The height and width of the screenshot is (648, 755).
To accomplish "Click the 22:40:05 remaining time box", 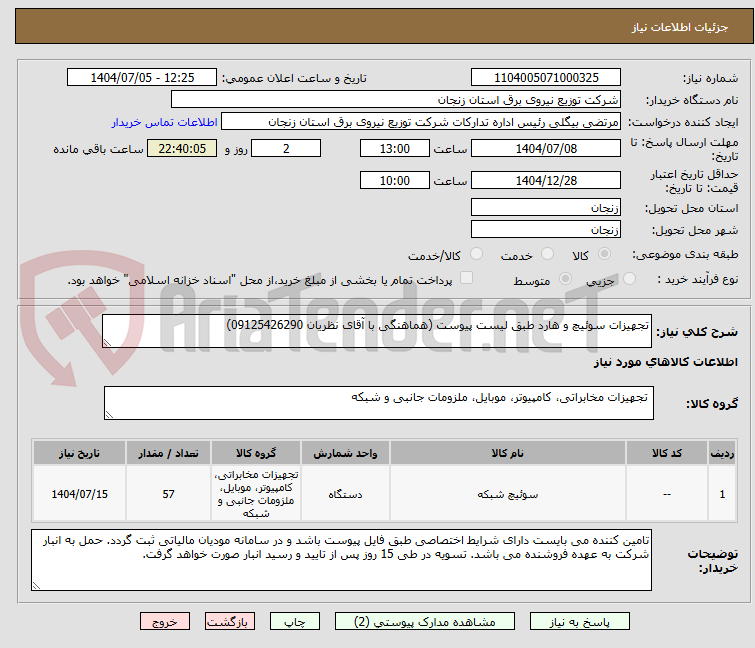I will (x=182, y=149).
